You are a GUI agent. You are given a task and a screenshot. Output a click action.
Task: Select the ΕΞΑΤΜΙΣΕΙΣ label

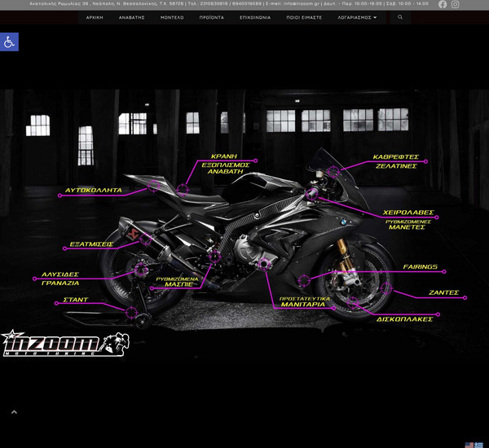(91, 244)
